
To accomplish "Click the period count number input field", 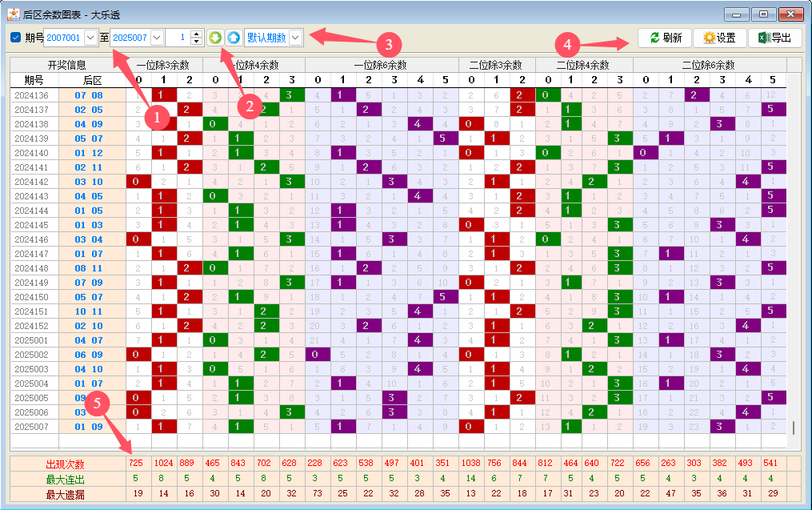I will (x=178, y=38).
